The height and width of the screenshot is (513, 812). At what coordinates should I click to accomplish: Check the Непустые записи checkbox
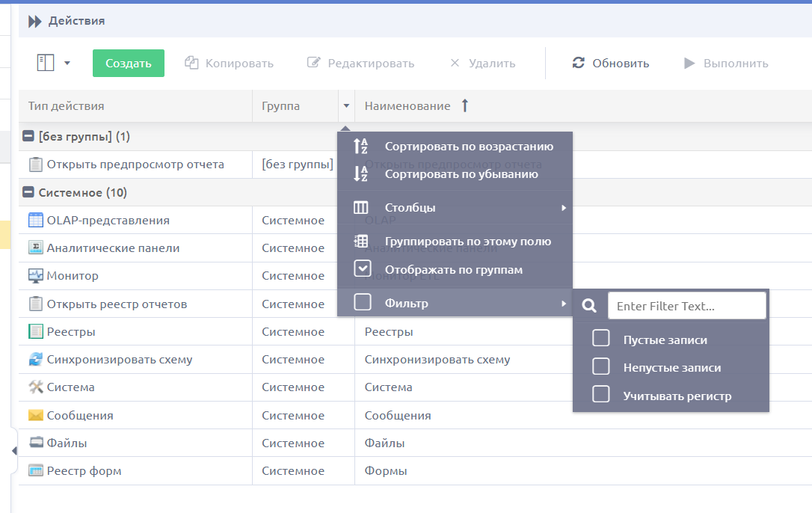pyautogui.click(x=600, y=366)
